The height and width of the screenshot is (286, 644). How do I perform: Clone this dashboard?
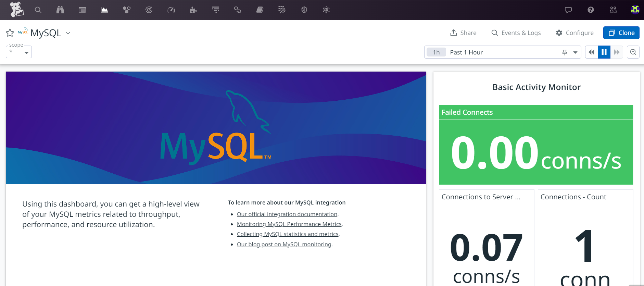pyautogui.click(x=621, y=33)
